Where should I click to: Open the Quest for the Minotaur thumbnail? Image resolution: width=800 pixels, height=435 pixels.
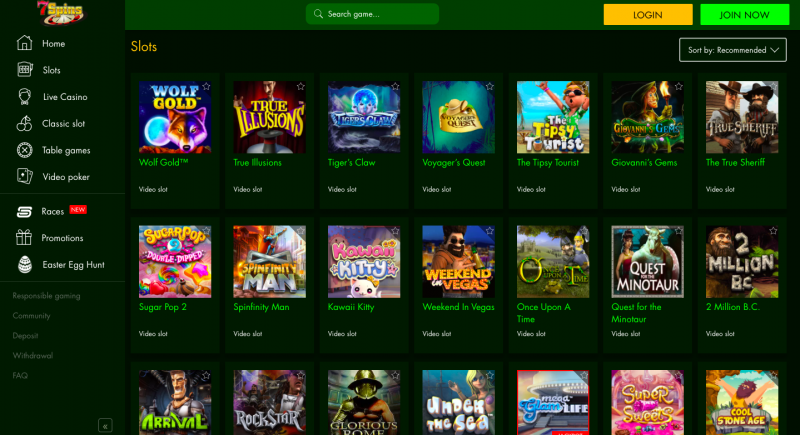coord(647,262)
